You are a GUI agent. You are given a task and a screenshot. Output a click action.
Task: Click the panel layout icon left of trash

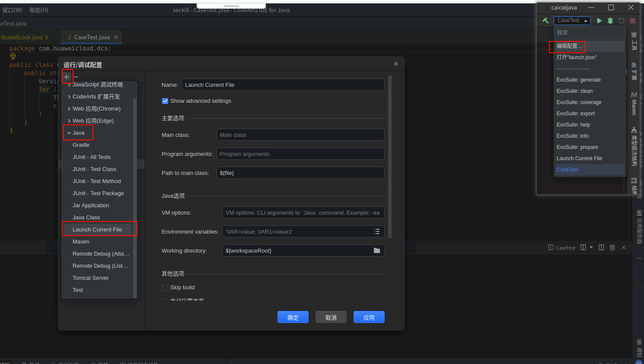pyautogui.click(x=601, y=247)
